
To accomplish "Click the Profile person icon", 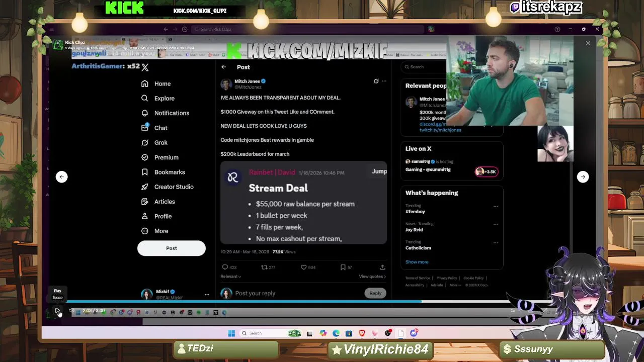I will [x=145, y=216].
